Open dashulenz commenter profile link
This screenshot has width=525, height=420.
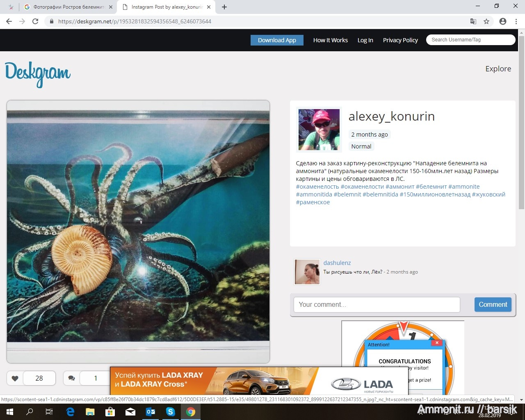pyautogui.click(x=337, y=263)
